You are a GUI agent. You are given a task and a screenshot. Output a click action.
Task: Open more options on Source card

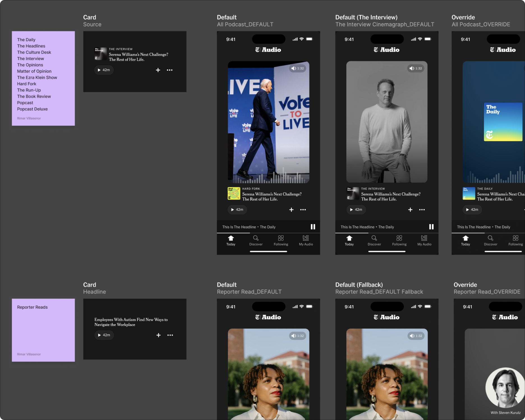coord(170,70)
